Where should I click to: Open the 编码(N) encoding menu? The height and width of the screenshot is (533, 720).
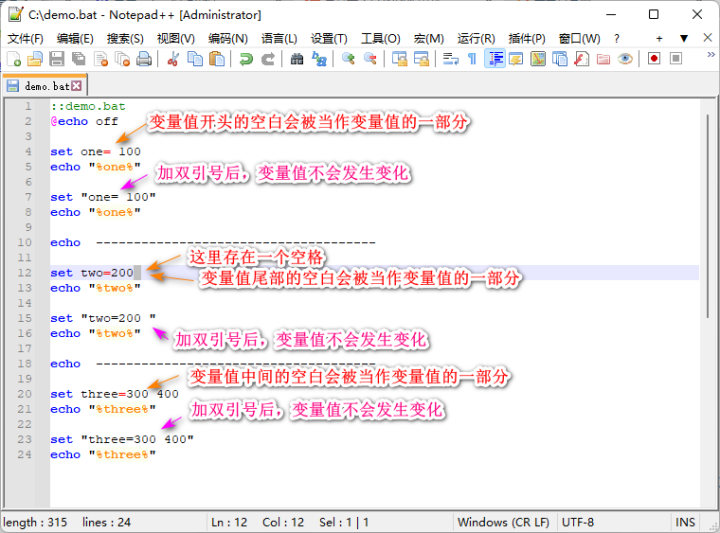pyautogui.click(x=228, y=39)
